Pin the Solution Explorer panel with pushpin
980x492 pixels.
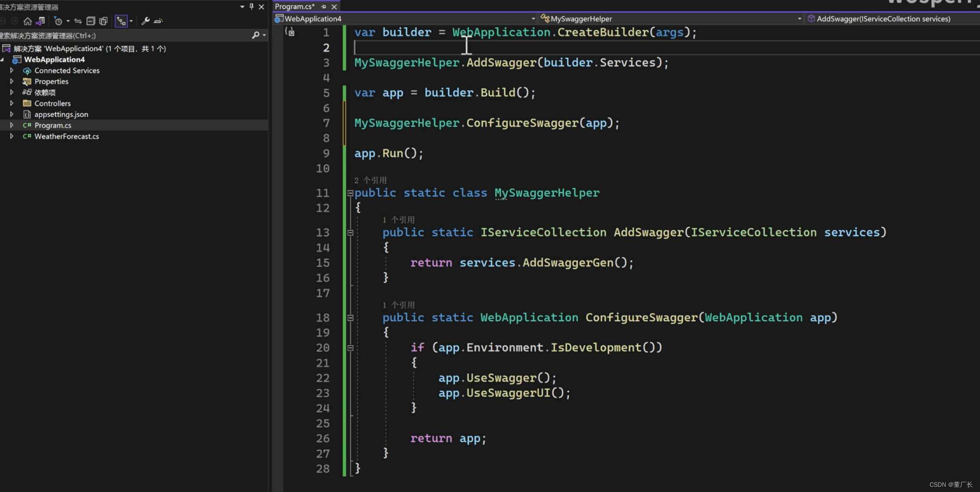[x=252, y=6]
